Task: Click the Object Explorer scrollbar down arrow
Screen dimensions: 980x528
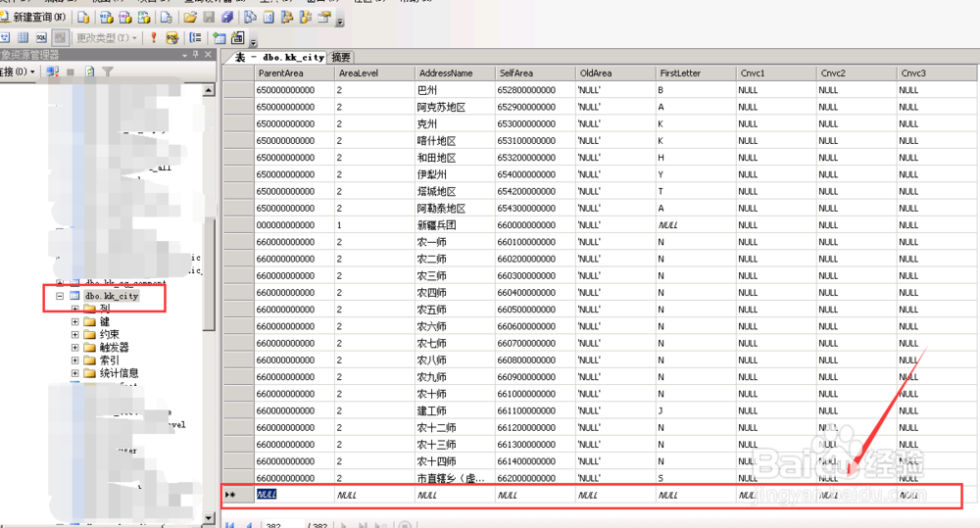Action: click(x=209, y=517)
